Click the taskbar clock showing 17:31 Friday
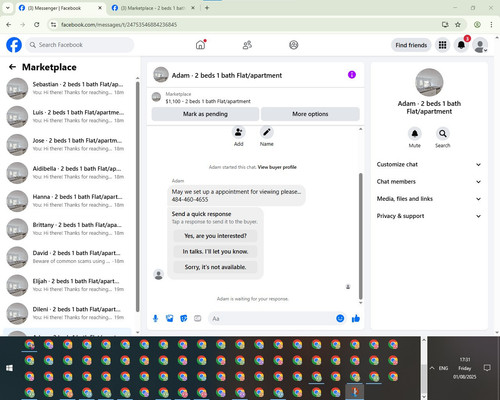This screenshot has height=400, width=500. [465, 368]
